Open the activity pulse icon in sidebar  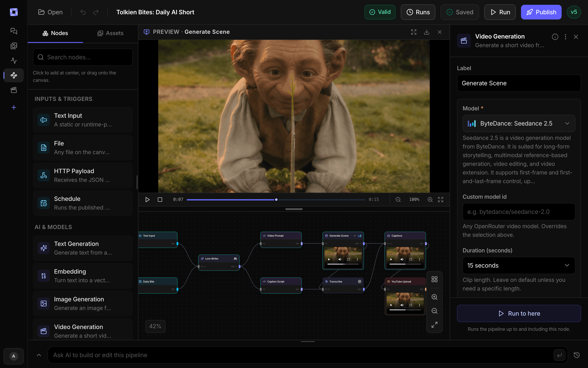coord(14,61)
